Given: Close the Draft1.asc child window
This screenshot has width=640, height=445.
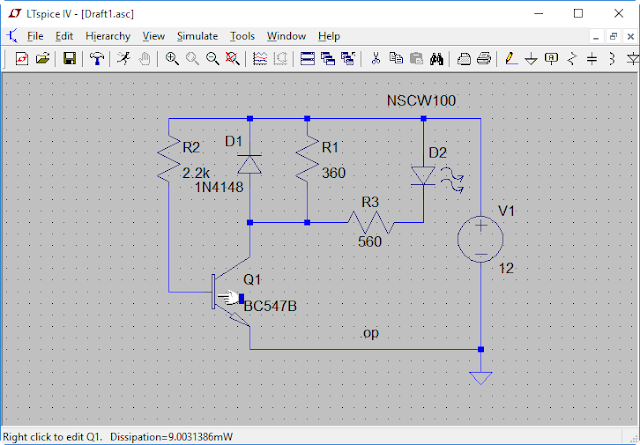Looking at the screenshot, I should point(631,37).
